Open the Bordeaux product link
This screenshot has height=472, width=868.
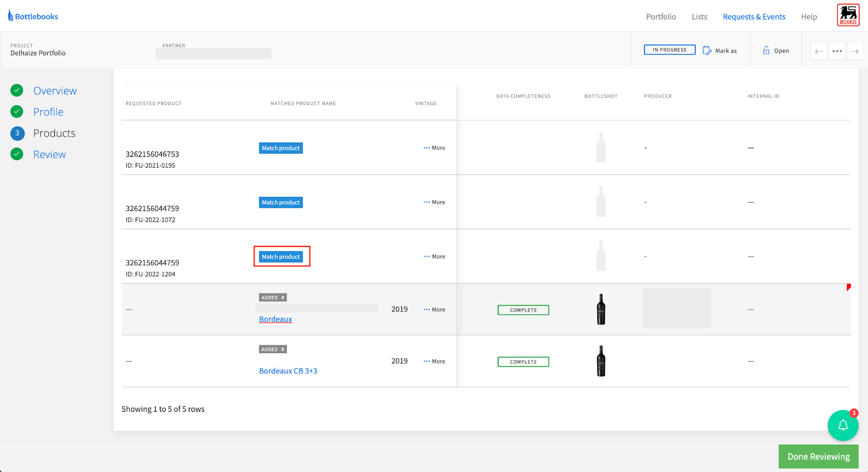tap(276, 319)
